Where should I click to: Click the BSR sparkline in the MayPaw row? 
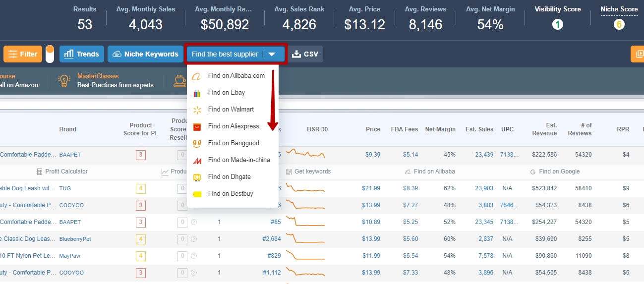pos(305,256)
